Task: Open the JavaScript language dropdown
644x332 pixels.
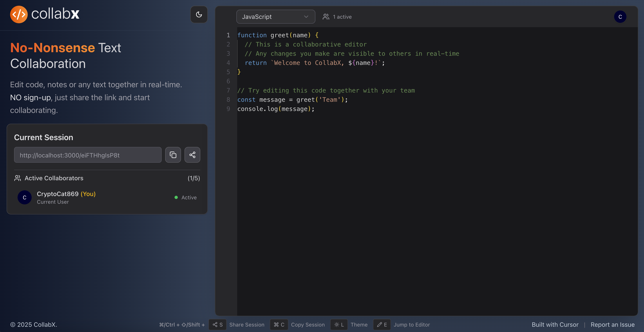Action: (275, 16)
